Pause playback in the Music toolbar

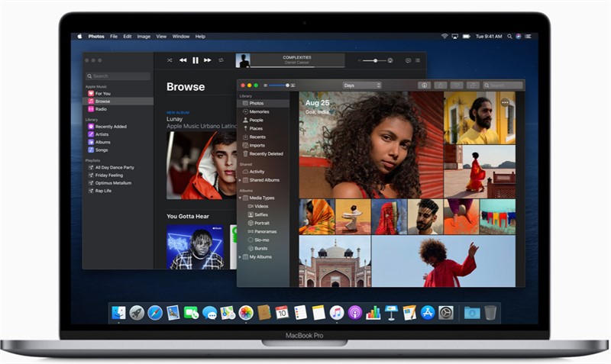point(196,60)
